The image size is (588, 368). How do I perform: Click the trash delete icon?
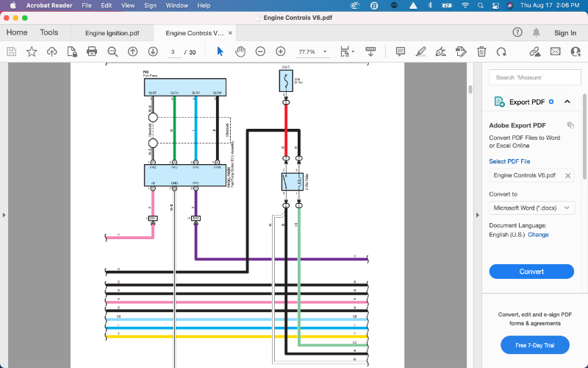481,52
